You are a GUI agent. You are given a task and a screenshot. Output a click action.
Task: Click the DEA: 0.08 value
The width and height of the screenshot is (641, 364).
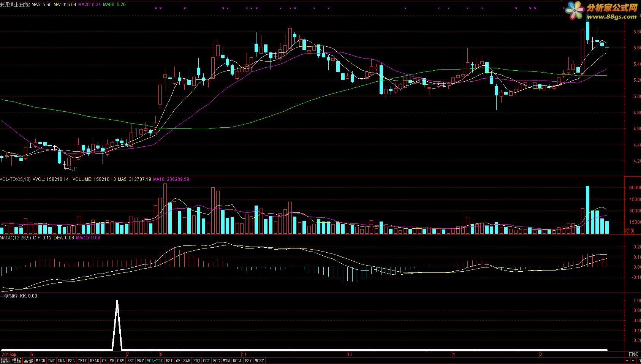[64, 237]
